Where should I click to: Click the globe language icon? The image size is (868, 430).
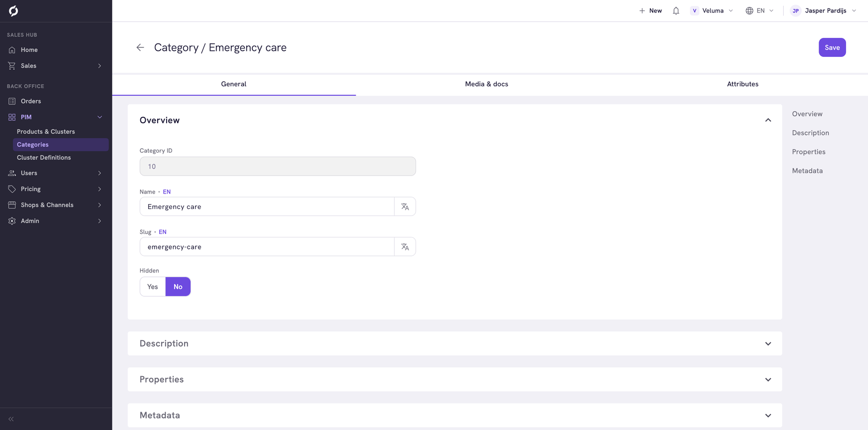pyautogui.click(x=749, y=10)
